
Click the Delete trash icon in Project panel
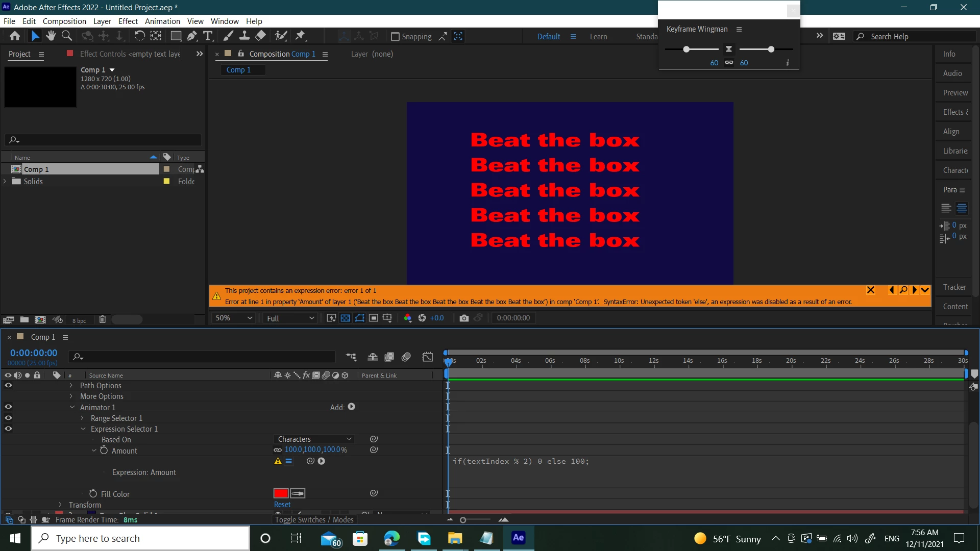click(x=102, y=320)
